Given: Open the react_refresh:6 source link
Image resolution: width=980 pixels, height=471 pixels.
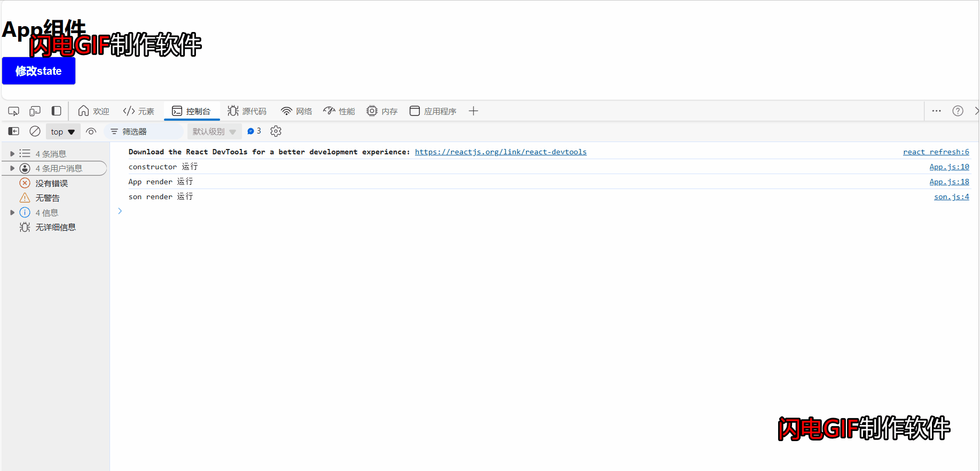Looking at the screenshot, I should [x=936, y=152].
